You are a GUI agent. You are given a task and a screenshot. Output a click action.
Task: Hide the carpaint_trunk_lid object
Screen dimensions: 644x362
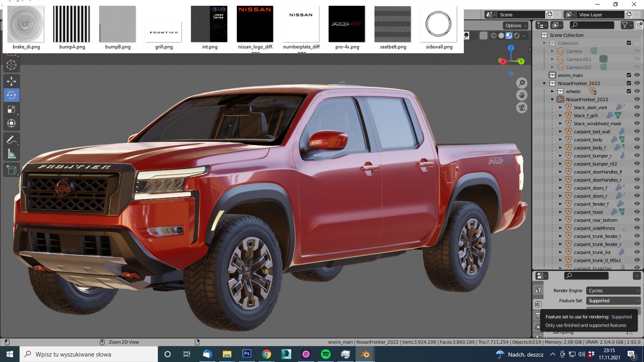point(637,252)
